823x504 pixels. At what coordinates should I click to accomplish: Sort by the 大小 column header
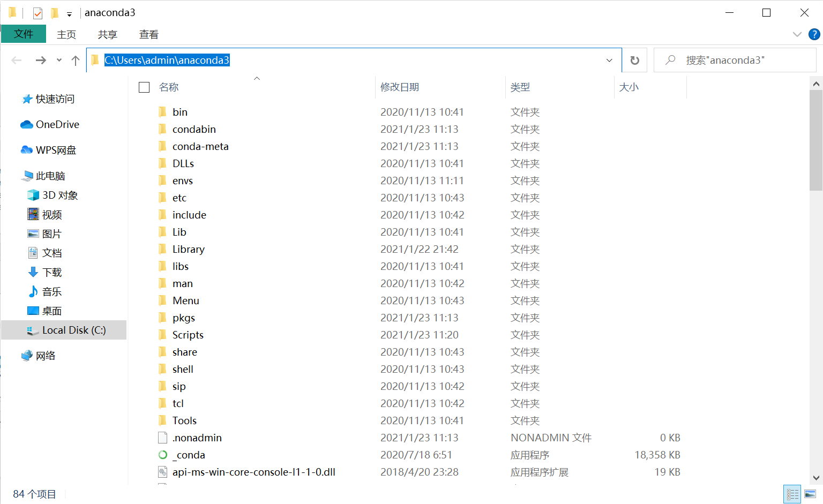pos(629,87)
